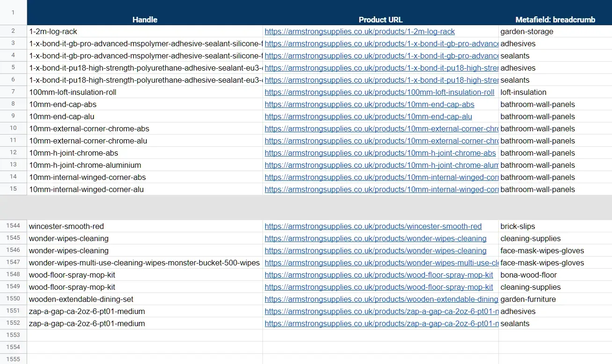Select the 10mm-internal-winged-corner-alu handle cell
The image size is (612, 364).
coord(145,189)
